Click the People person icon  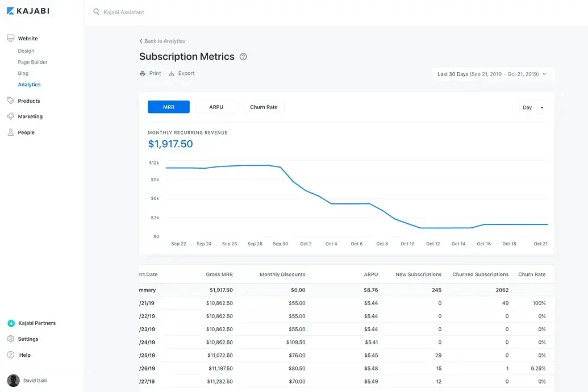pos(11,132)
